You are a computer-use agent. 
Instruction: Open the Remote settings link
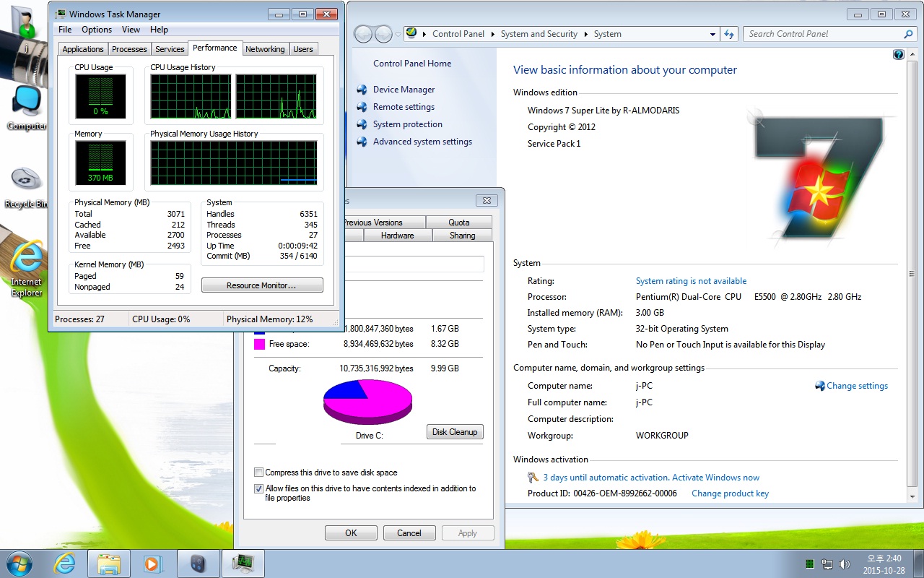[x=404, y=107]
